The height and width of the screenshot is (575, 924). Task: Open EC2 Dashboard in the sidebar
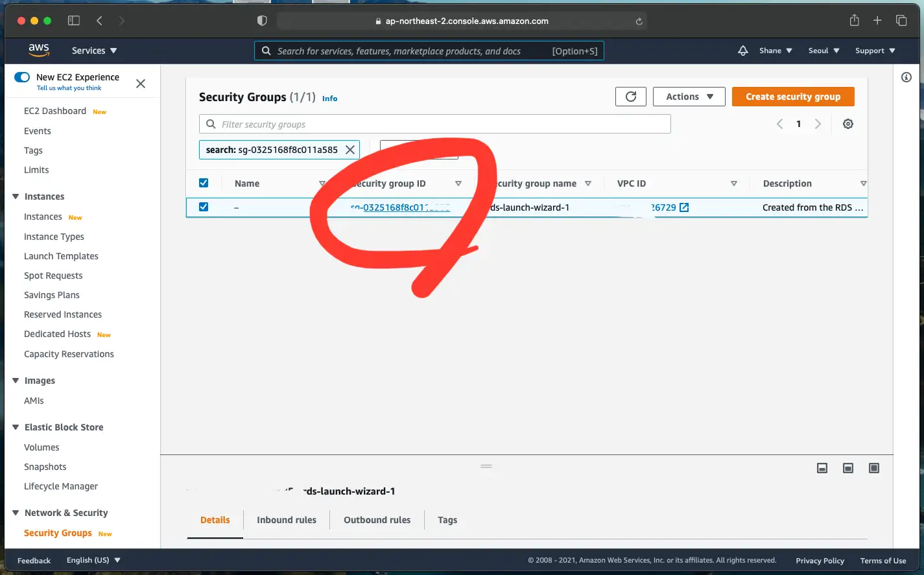pyautogui.click(x=55, y=111)
